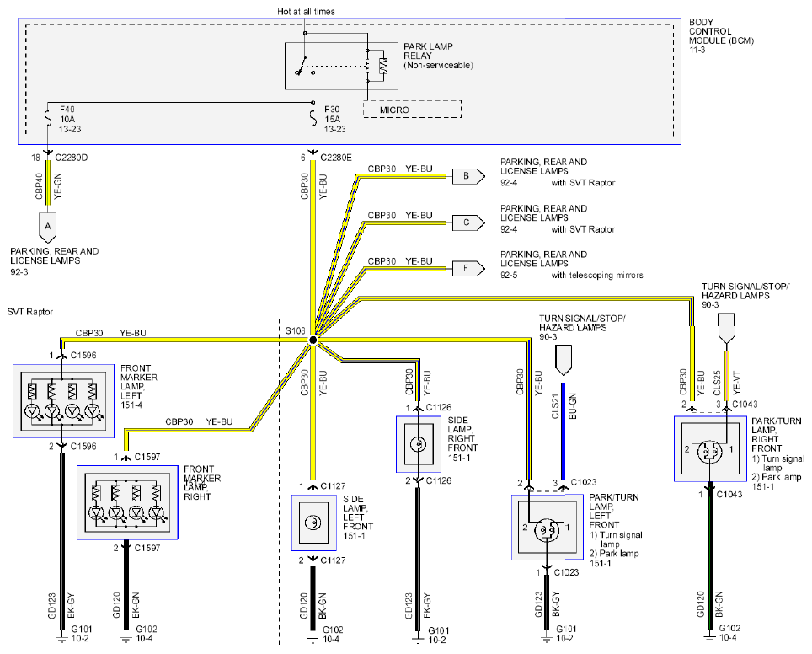Click the BCM page reference '11-3'
812x654 pixels.
697,50
